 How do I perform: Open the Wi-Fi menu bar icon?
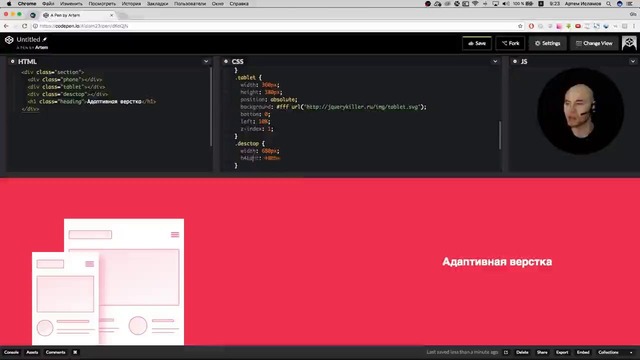pyautogui.click(x=475, y=4)
